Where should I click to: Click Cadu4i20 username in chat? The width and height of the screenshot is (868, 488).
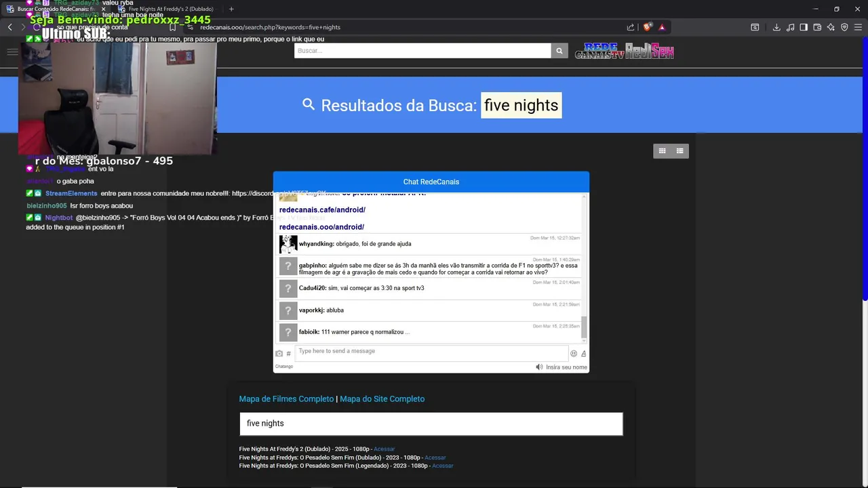click(x=312, y=288)
